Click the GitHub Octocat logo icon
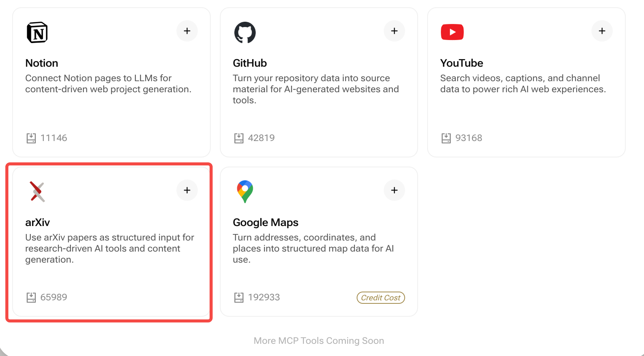 (x=245, y=32)
